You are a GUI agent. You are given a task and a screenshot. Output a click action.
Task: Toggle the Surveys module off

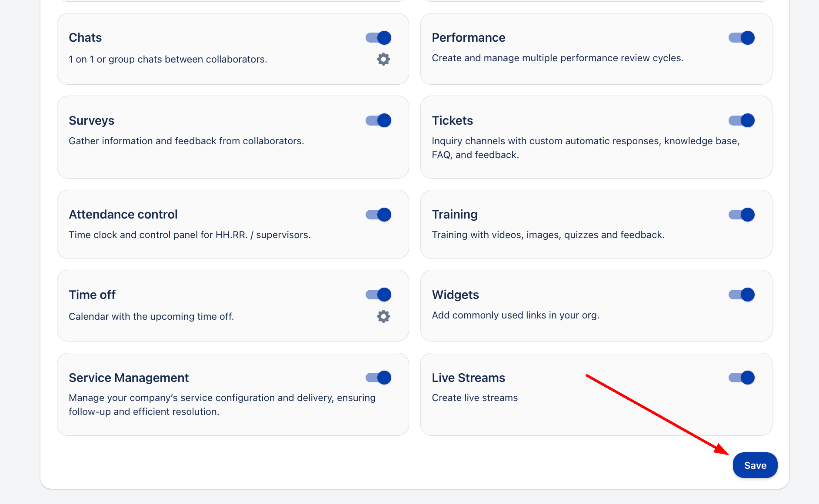(379, 120)
